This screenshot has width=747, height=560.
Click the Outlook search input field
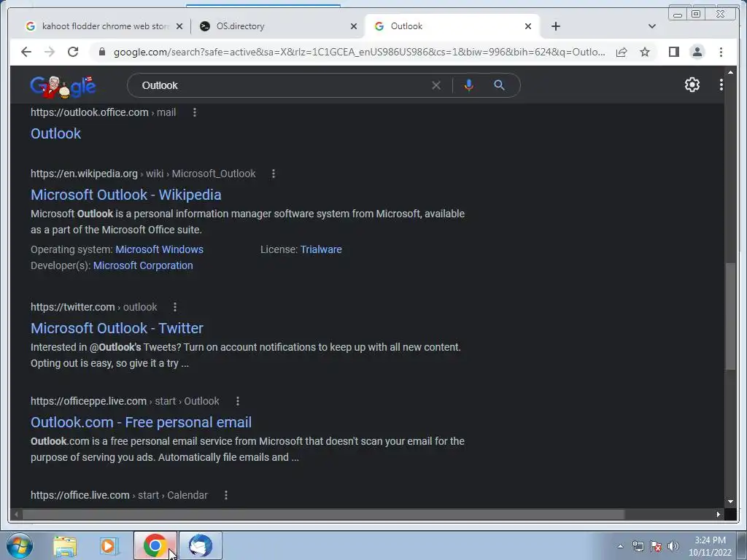click(281, 85)
